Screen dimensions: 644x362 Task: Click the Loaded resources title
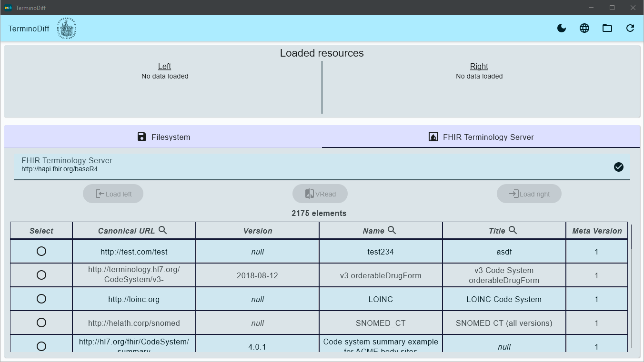[322, 53]
